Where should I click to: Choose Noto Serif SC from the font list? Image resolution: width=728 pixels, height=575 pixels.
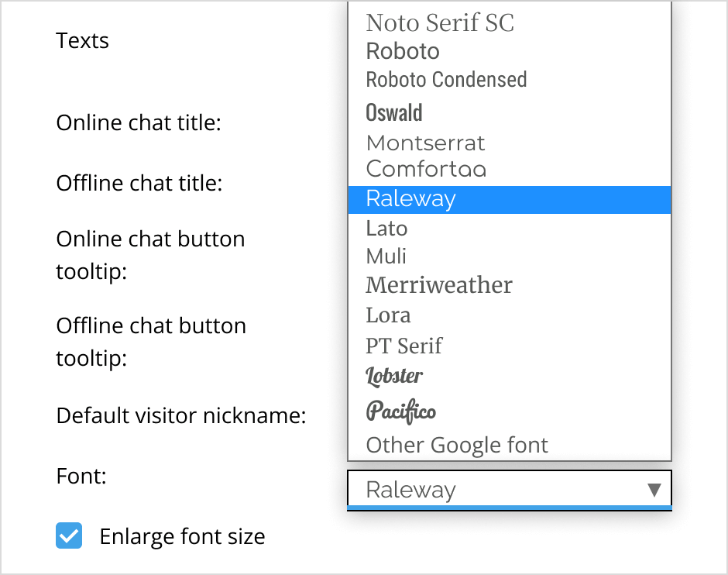pyautogui.click(x=438, y=22)
